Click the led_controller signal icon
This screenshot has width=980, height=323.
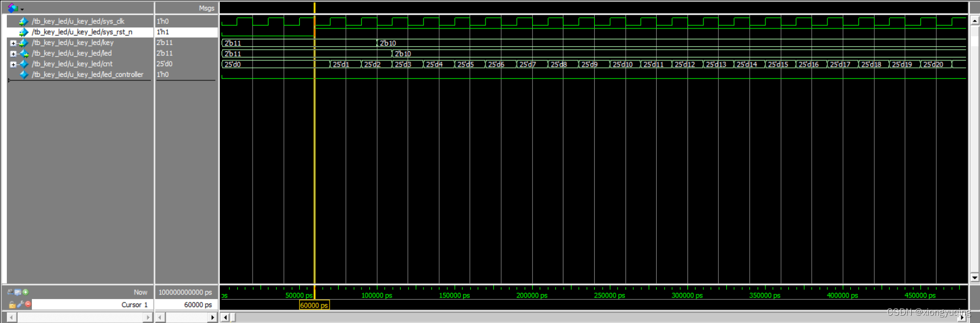(x=23, y=75)
